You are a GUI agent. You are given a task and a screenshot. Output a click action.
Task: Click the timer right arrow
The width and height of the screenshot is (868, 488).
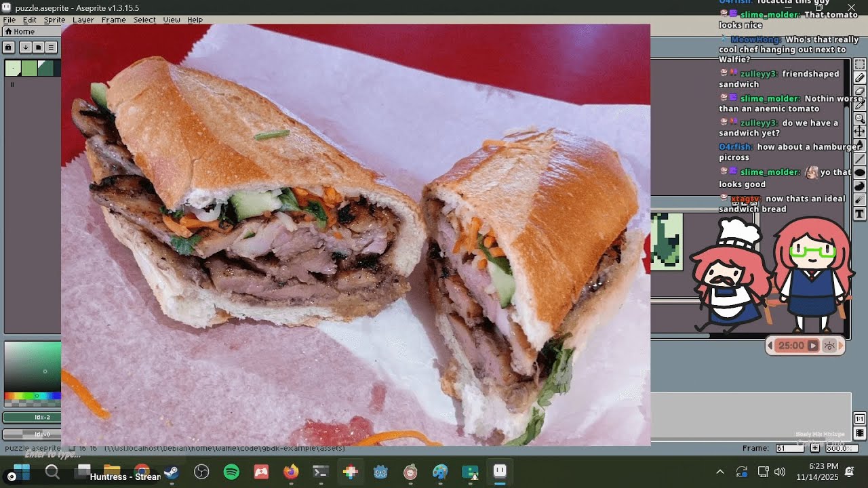(x=841, y=346)
